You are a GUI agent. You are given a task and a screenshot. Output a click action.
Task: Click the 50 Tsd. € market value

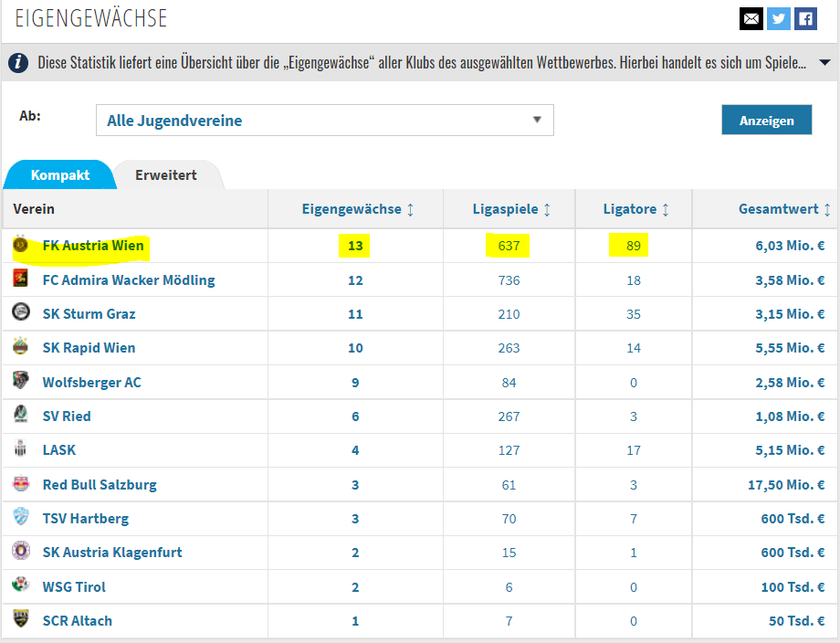796,621
